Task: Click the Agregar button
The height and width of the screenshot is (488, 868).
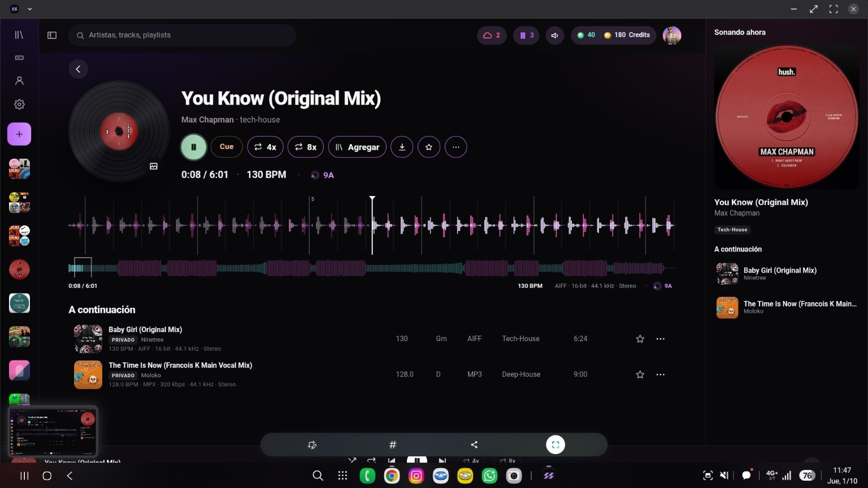Action: tap(358, 147)
